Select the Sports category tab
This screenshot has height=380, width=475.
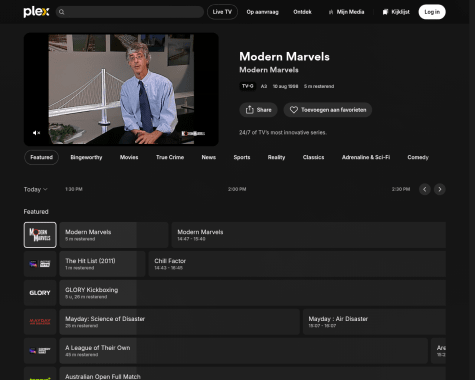point(242,157)
